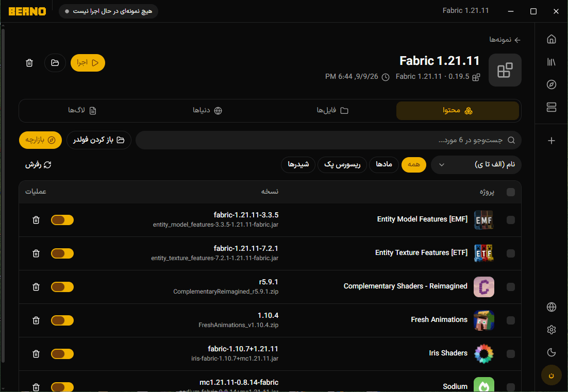Go back via the نمونه‌ها link

(x=505, y=40)
